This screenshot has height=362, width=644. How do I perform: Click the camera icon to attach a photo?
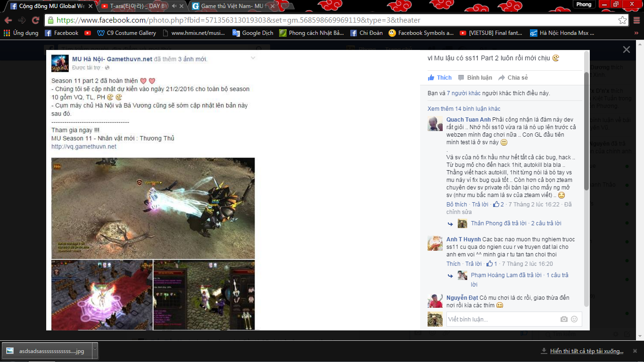pyautogui.click(x=564, y=319)
